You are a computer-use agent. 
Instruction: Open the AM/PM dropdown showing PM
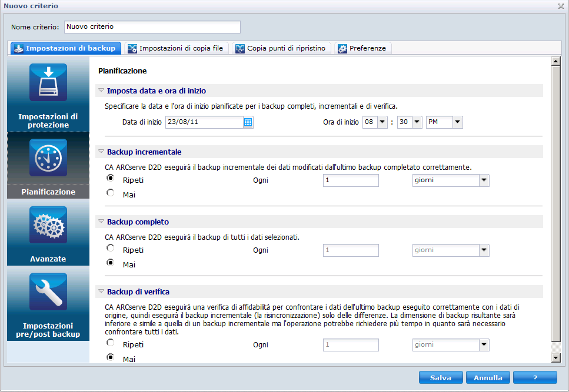point(458,122)
